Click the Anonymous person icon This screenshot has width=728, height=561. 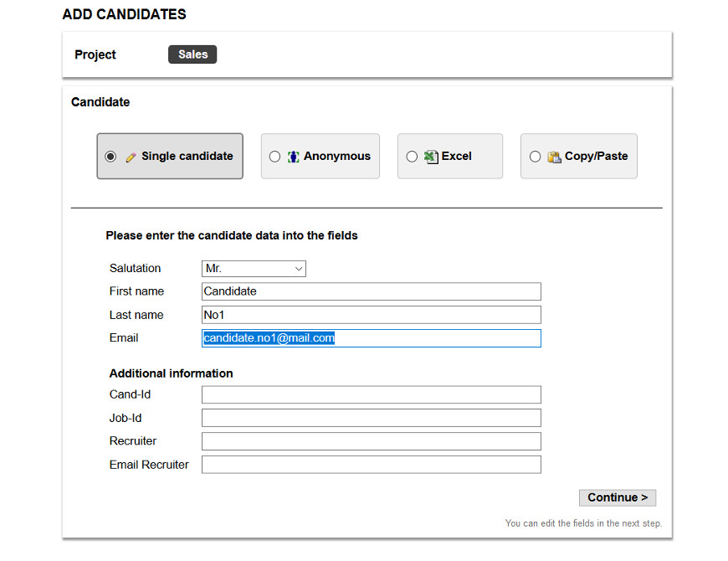pyautogui.click(x=293, y=157)
